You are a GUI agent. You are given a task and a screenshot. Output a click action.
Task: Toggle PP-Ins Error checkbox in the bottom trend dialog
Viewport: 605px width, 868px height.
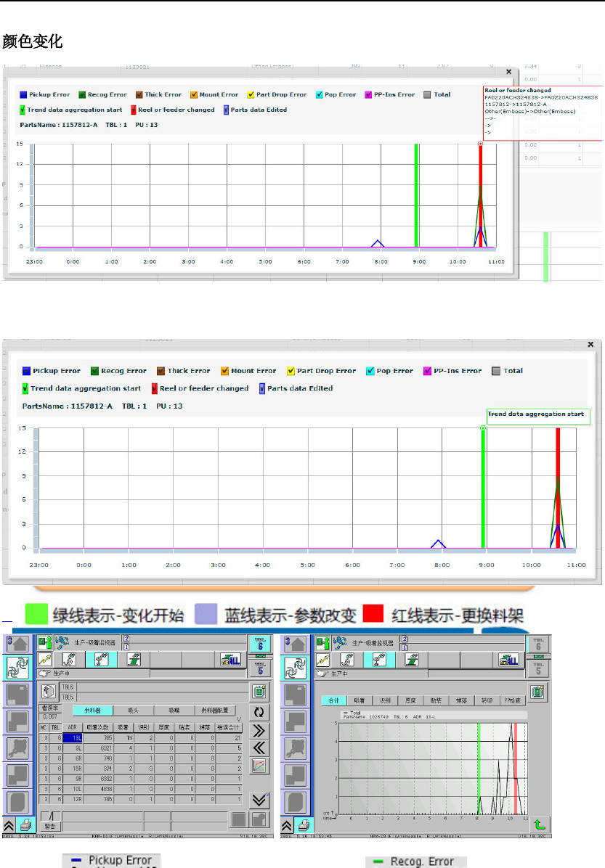(427, 371)
